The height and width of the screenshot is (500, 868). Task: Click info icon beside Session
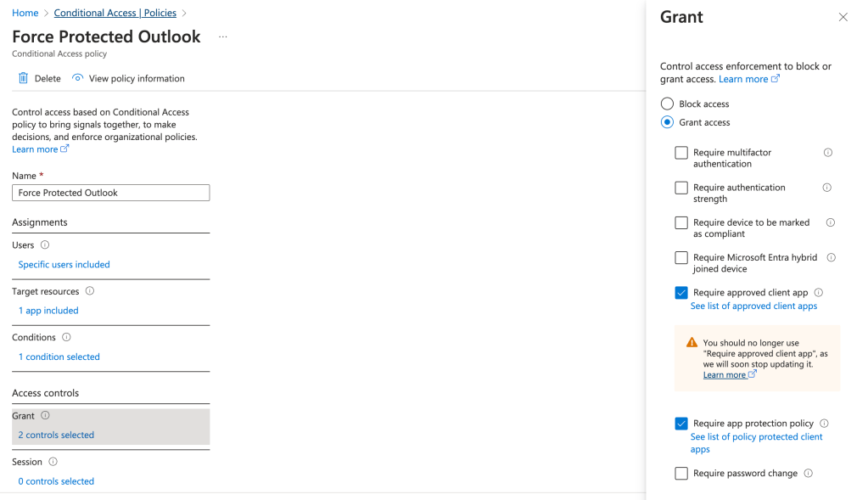click(x=53, y=462)
